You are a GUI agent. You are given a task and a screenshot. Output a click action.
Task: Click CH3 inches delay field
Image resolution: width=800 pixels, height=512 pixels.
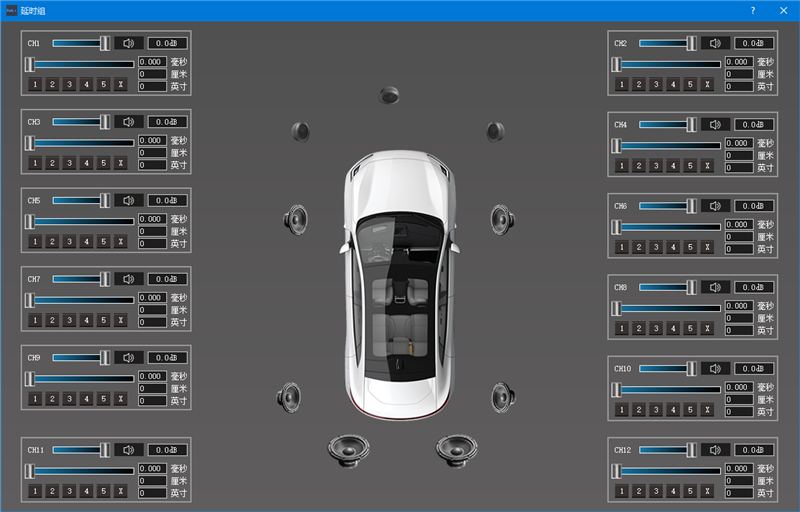(x=152, y=165)
